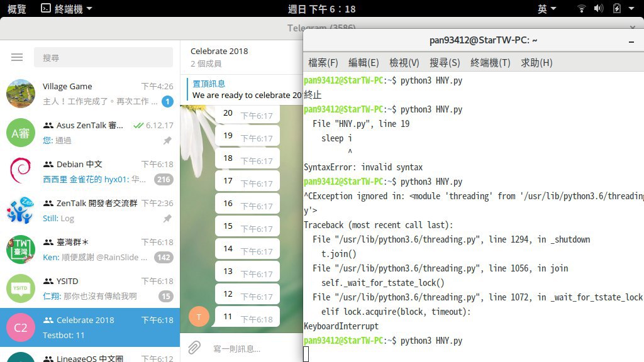Viewport: 644px width, 362px height.
Task: Click the unread badge on Village Game
Action: (167, 101)
